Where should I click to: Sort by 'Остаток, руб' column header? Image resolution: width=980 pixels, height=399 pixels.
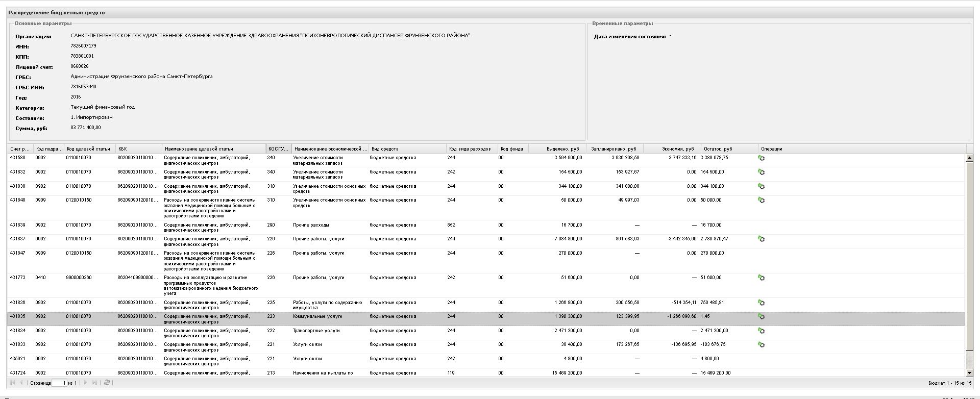(729, 149)
